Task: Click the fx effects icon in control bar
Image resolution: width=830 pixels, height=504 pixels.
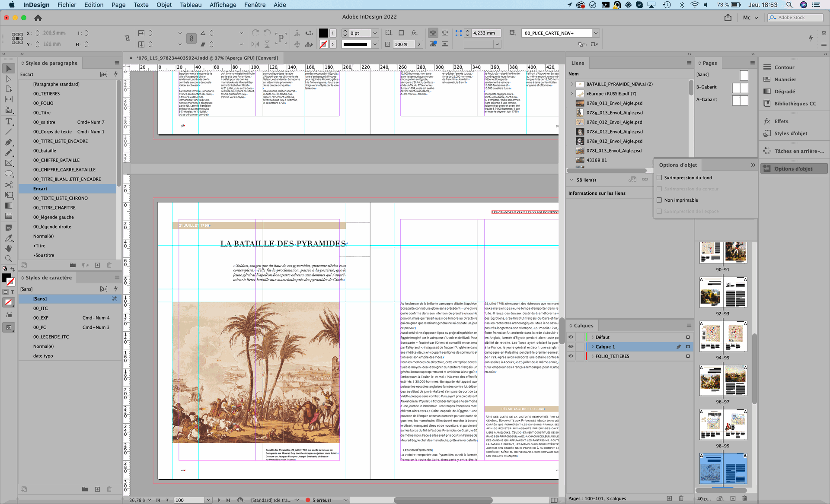Action: tap(414, 33)
